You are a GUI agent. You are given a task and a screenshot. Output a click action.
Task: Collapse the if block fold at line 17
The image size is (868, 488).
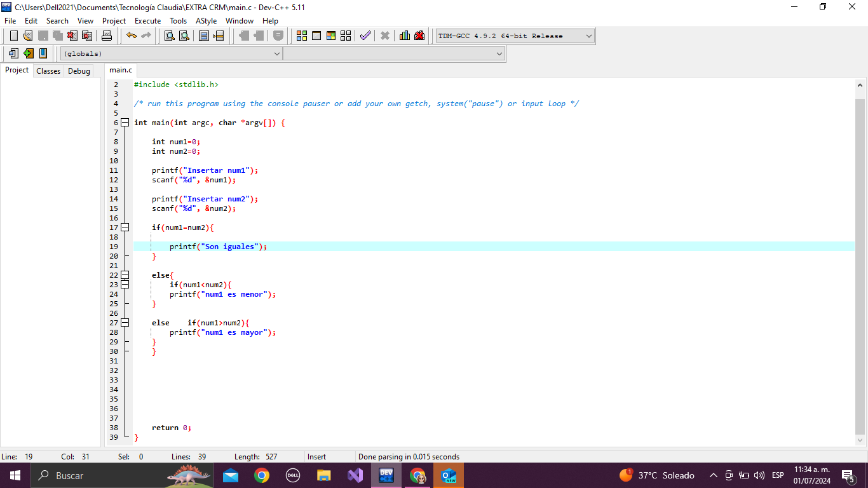pyautogui.click(x=125, y=227)
